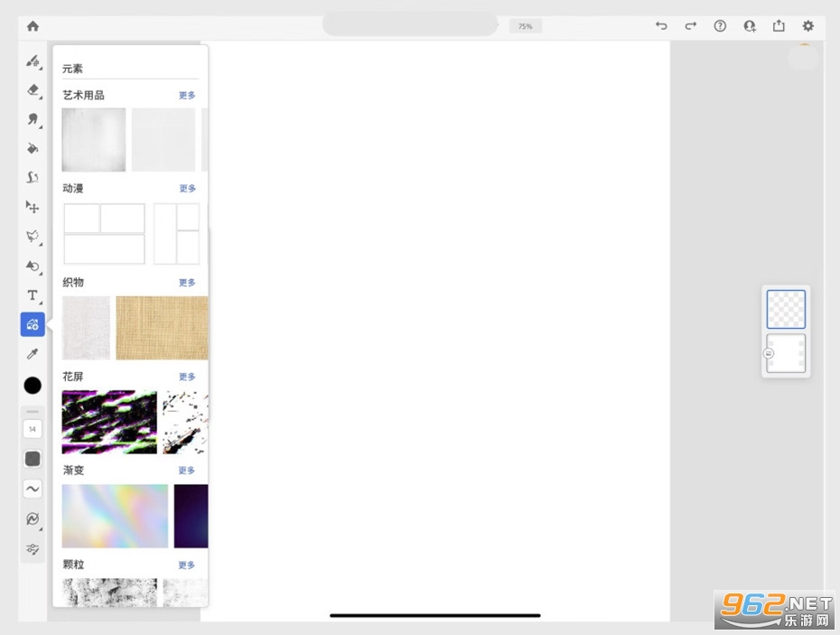Close the active Elements tool panel

pyautogui.click(x=33, y=324)
